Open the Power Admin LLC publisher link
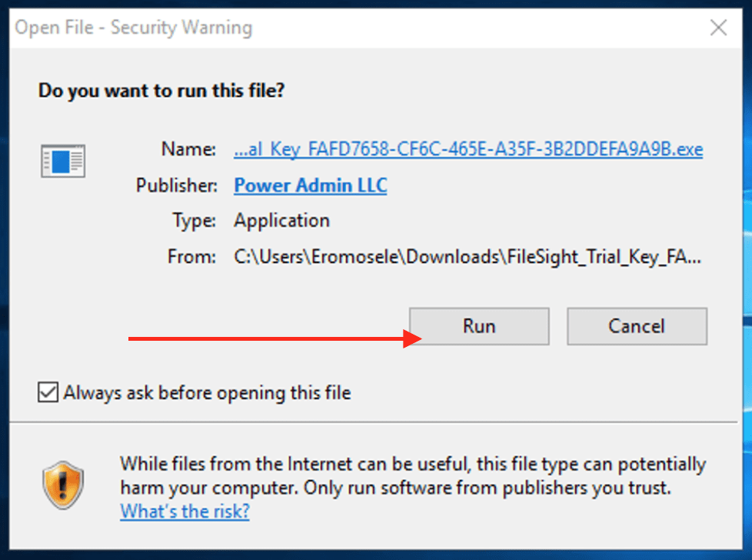Image resolution: width=752 pixels, height=560 pixels. point(310,185)
